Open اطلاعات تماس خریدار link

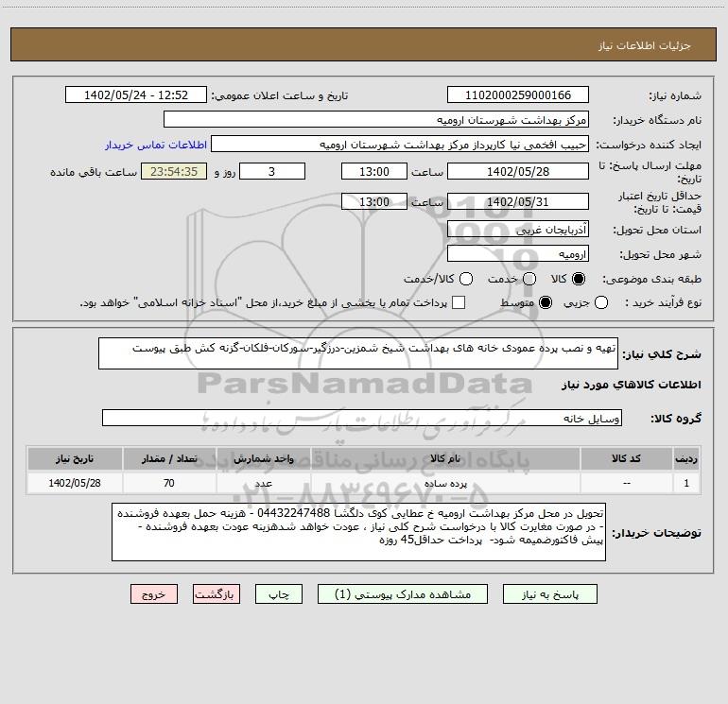tap(156, 145)
